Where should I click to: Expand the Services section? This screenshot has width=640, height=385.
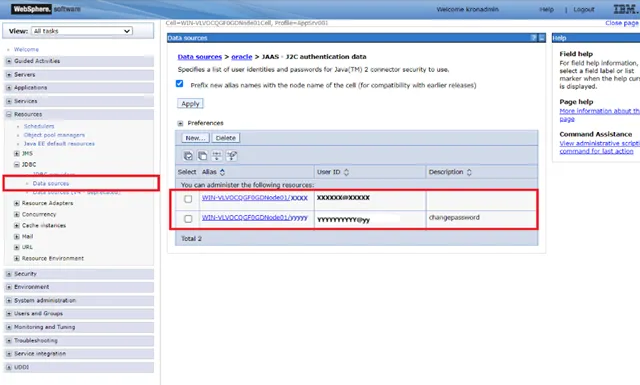click(x=9, y=101)
